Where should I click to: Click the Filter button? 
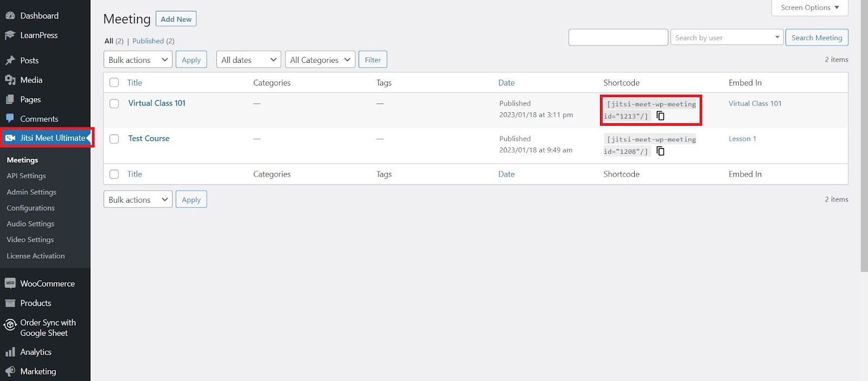(x=373, y=60)
